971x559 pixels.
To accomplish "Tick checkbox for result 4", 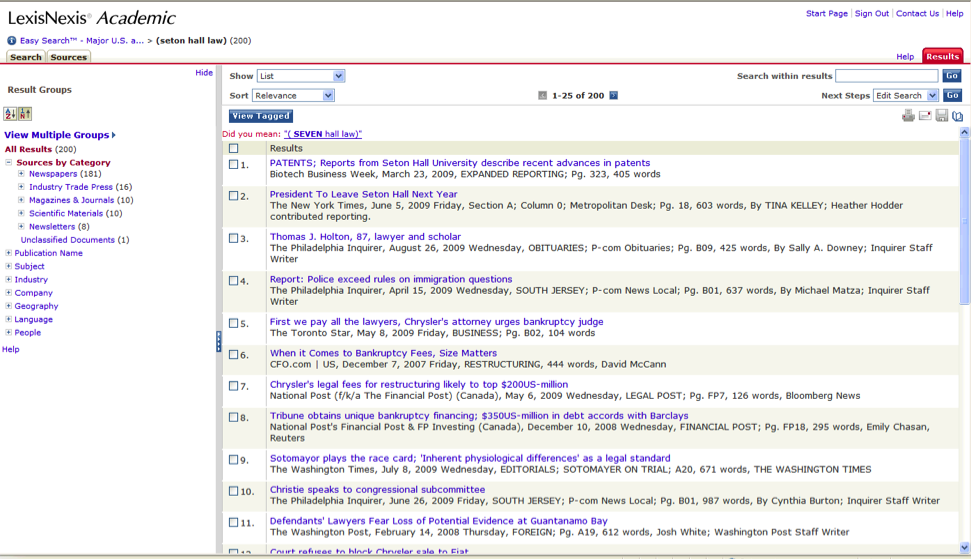I will (x=233, y=281).
